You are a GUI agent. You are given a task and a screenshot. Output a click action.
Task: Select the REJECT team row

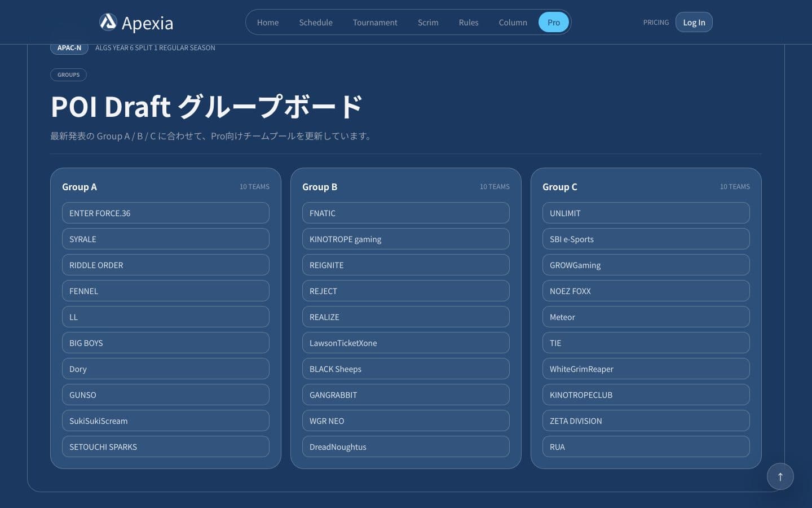point(406,291)
